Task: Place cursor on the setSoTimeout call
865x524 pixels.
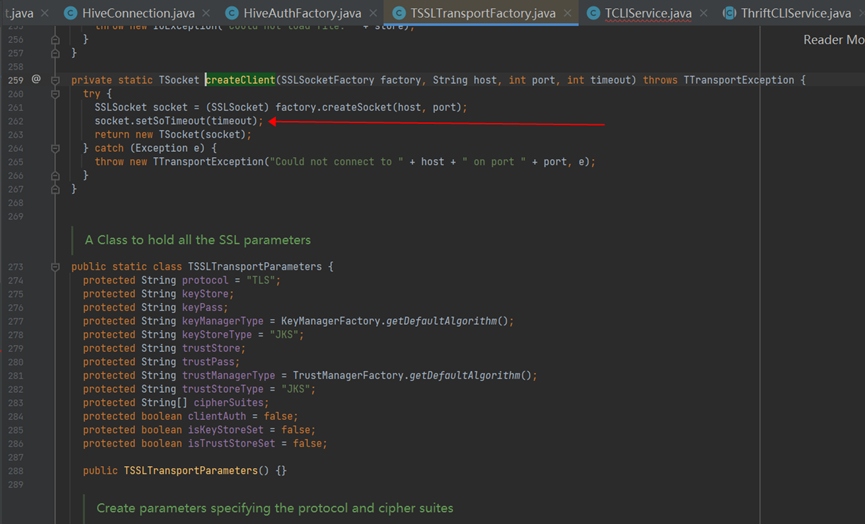Action: click(174, 121)
